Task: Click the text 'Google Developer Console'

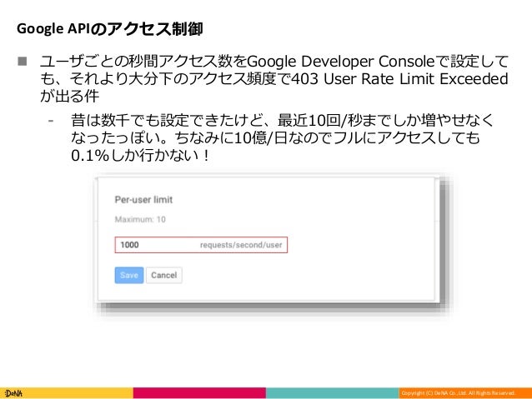Action: click(341, 62)
